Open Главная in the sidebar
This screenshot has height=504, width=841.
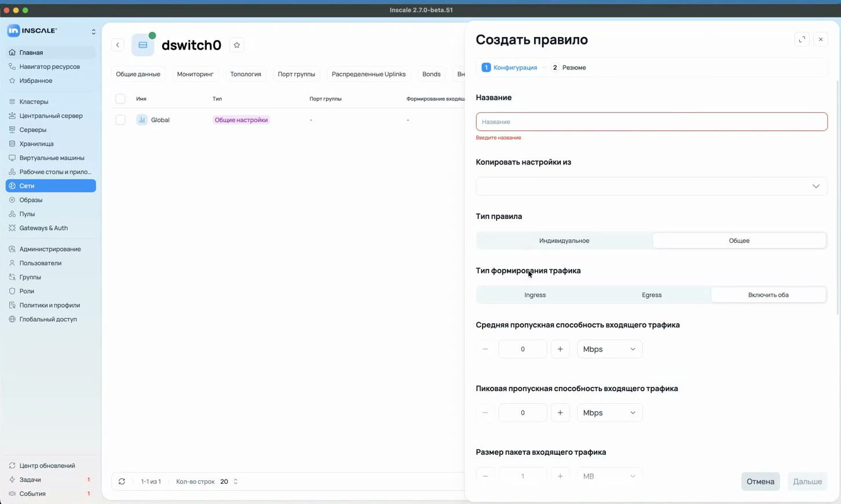(x=51, y=53)
